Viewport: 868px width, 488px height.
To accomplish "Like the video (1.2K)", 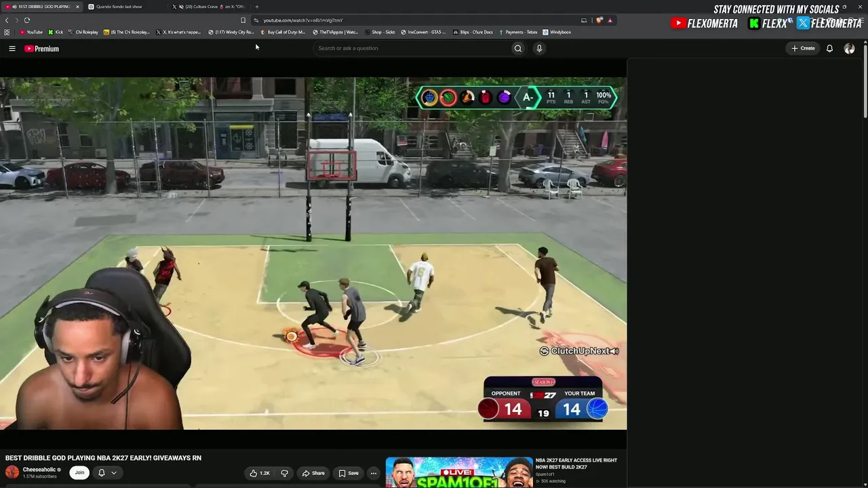I will (x=260, y=473).
